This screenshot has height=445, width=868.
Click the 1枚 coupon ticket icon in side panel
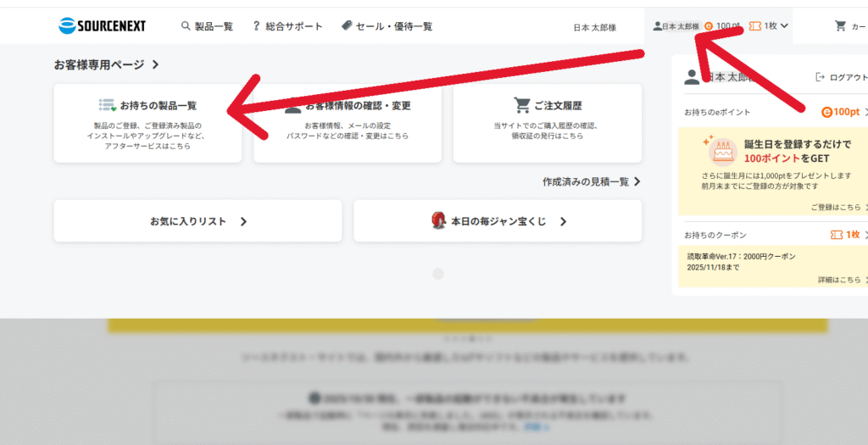[836, 235]
